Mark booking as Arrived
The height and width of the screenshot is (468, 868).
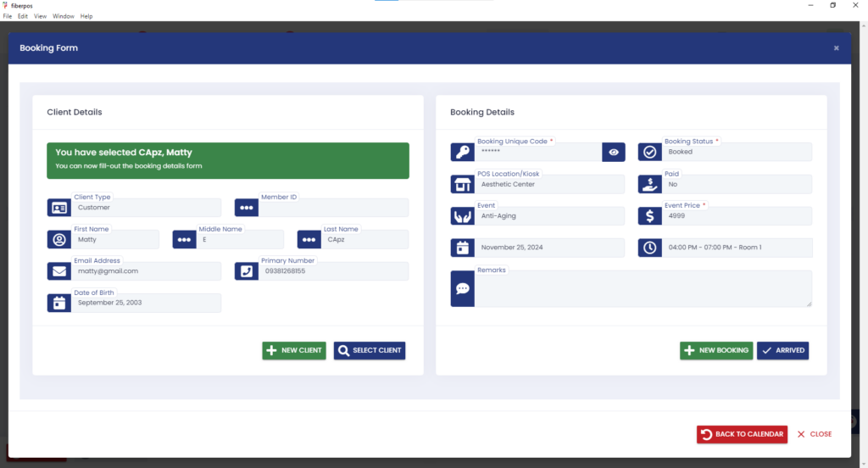tap(782, 351)
